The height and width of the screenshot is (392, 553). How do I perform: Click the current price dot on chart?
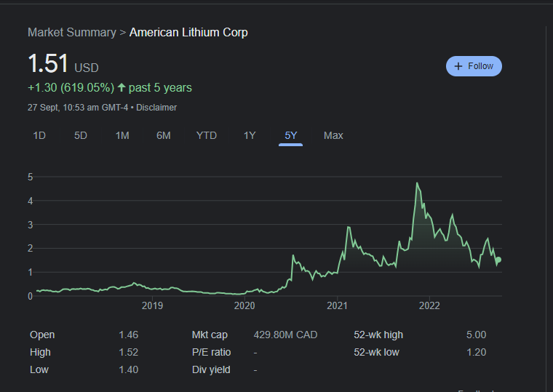(498, 260)
